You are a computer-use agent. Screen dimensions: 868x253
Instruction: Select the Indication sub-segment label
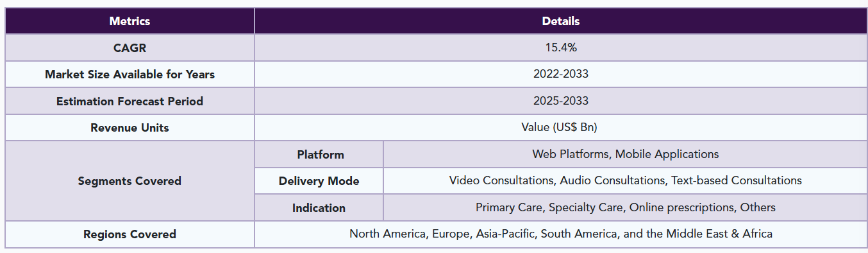319,207
